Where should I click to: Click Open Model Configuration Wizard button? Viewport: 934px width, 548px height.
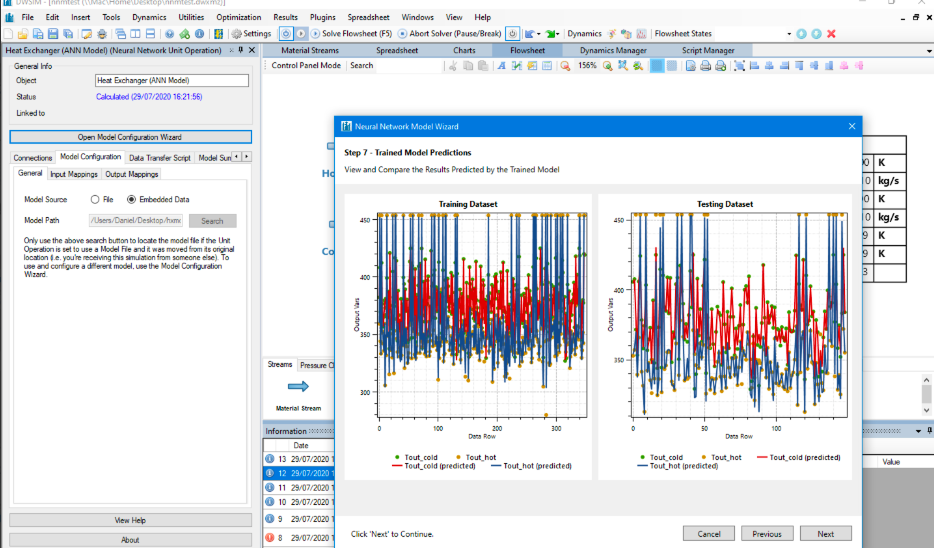tap(130, 137)
